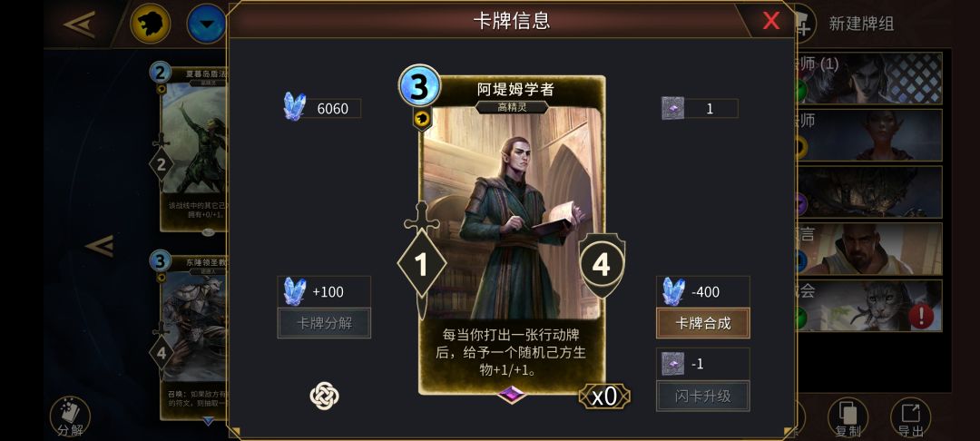Open the first deck in the list
This screenshot has width=980, height=441.
[868, 78]
